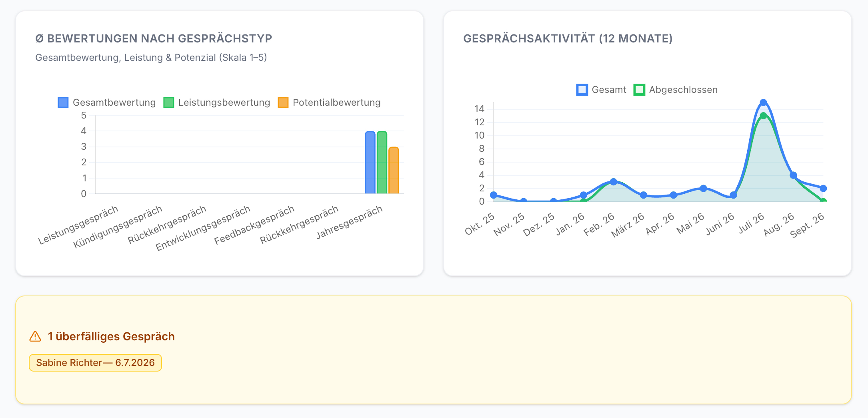Toggle the Abgeschlossen legend box

639,90
